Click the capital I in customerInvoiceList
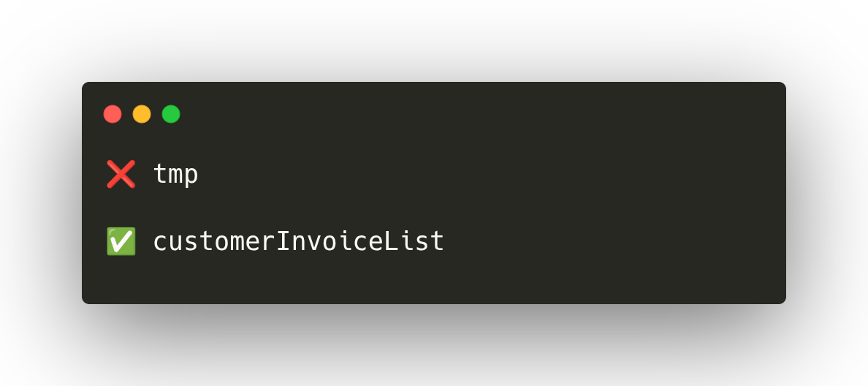 coord(283,241)
